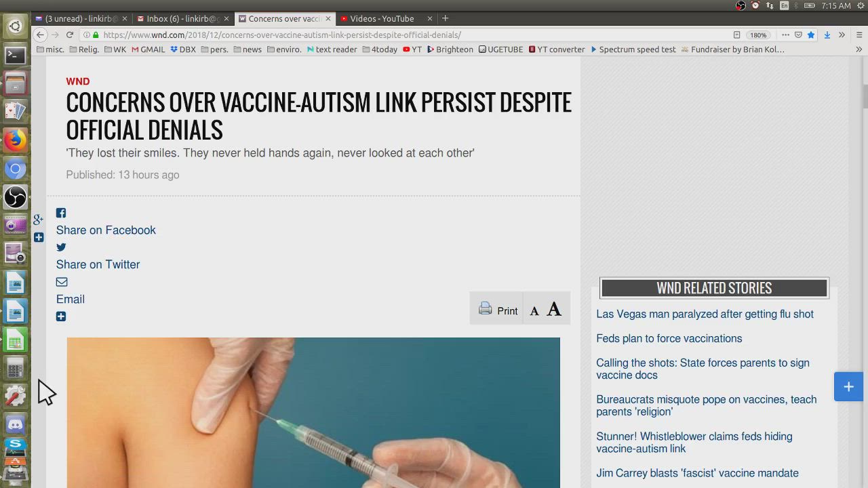Viewport: 868px width, 488px height.
Task: Select the smaller font size A
Action: tap(534, 311)
